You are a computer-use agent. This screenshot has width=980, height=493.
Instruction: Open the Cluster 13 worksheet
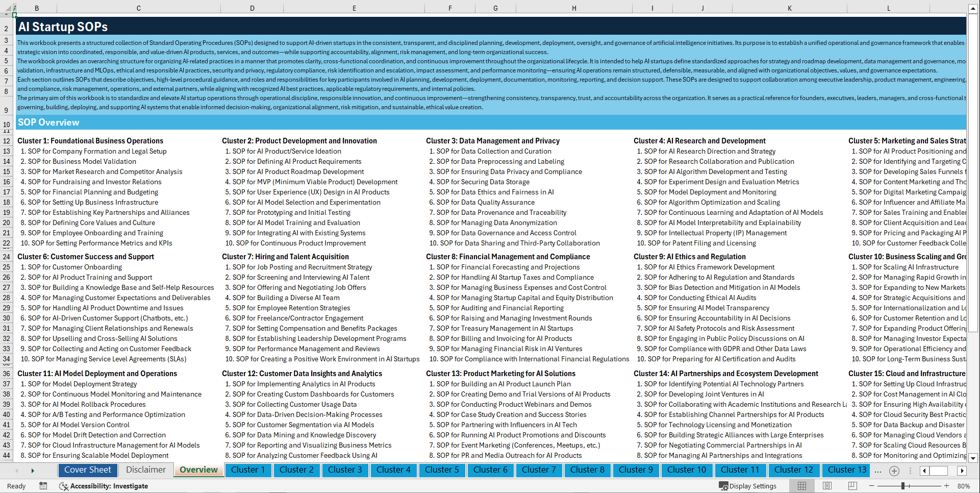pyautogui.click(x=846, y=470)
